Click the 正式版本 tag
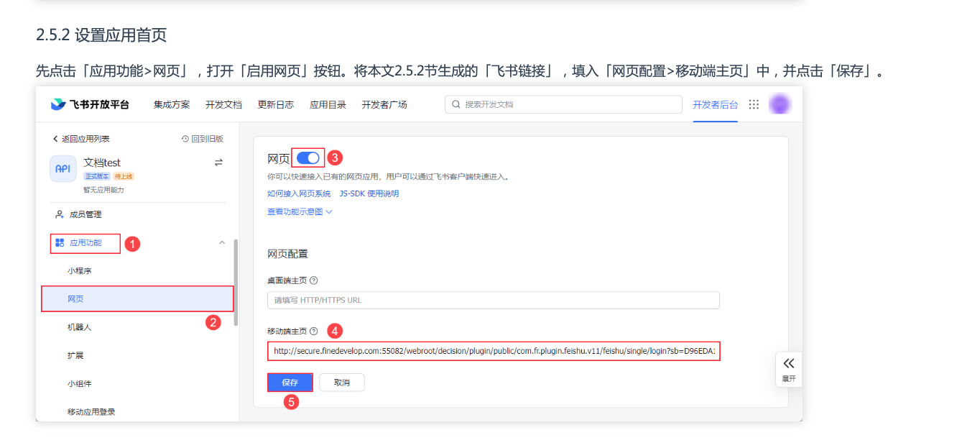Screen dimensions: 980x443 click(x=97, y=176)
